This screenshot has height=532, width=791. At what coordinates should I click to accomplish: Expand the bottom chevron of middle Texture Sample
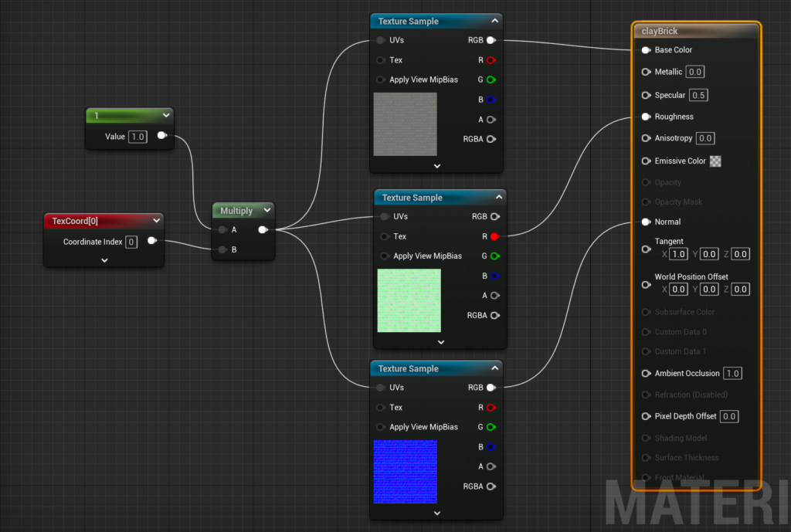tap(440, 341)
